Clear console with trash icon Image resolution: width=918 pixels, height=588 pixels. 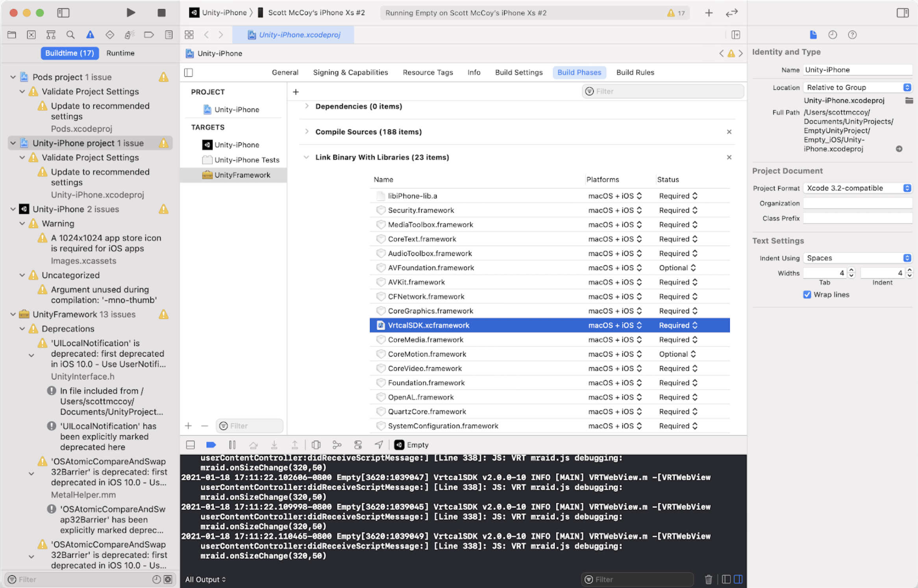tap(708, 579)
